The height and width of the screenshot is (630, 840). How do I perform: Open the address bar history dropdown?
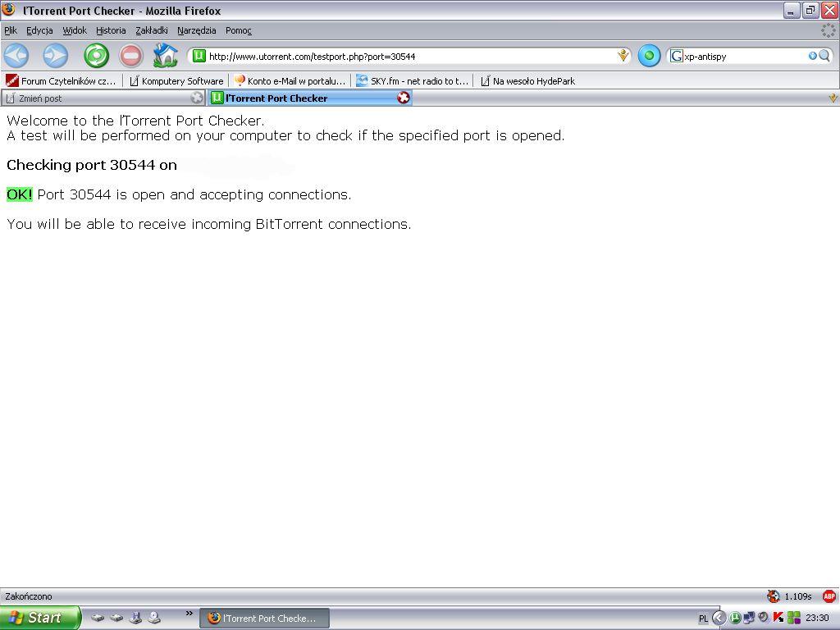[x=623, y=56]
